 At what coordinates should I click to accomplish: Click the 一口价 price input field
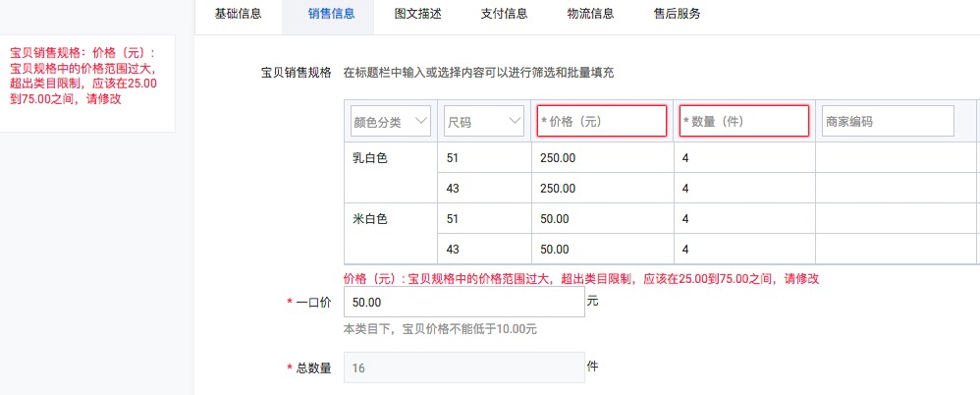[463, 302]
